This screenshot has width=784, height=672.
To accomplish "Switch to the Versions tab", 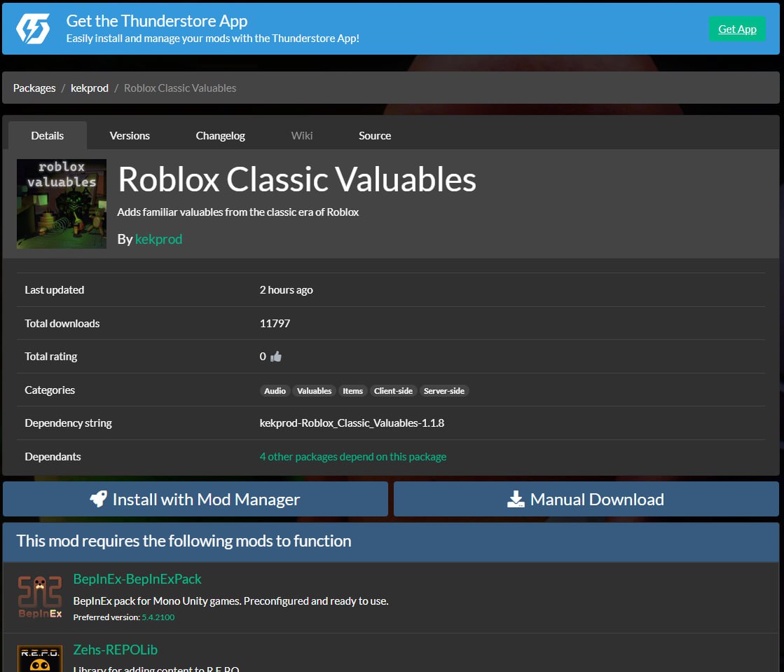I will coord(130,135).
